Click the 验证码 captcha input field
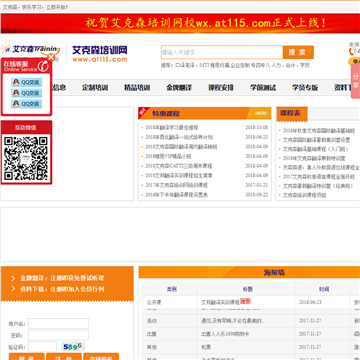360x360 pixels. click(42, 347)
